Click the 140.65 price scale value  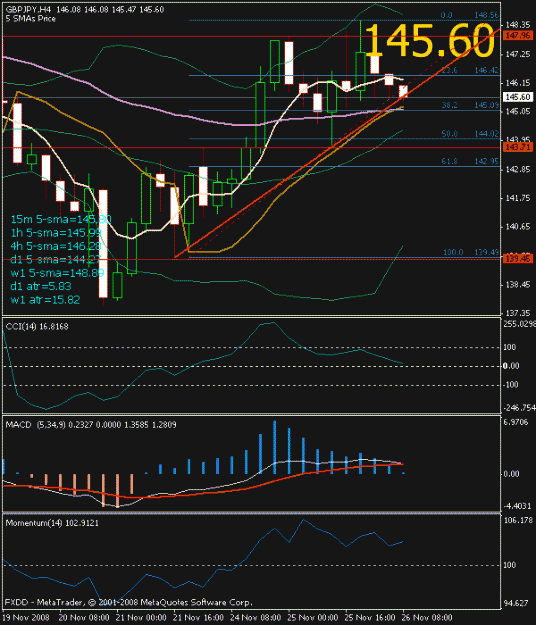(x=517, y=227)
